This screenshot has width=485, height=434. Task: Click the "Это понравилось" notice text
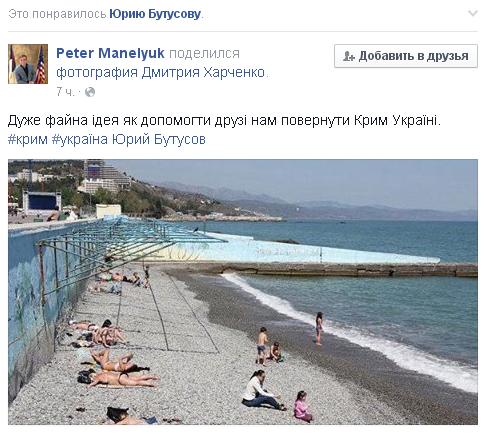tap(57, 14)
